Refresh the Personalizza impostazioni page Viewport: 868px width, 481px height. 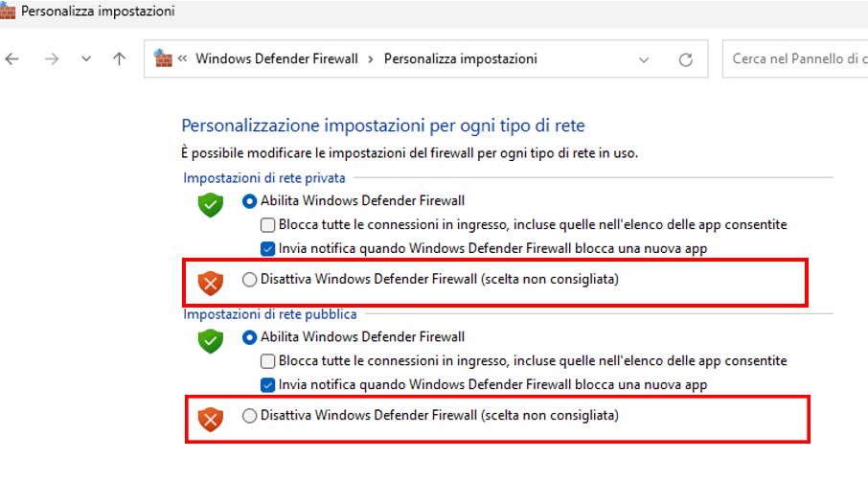click(685, 59)
